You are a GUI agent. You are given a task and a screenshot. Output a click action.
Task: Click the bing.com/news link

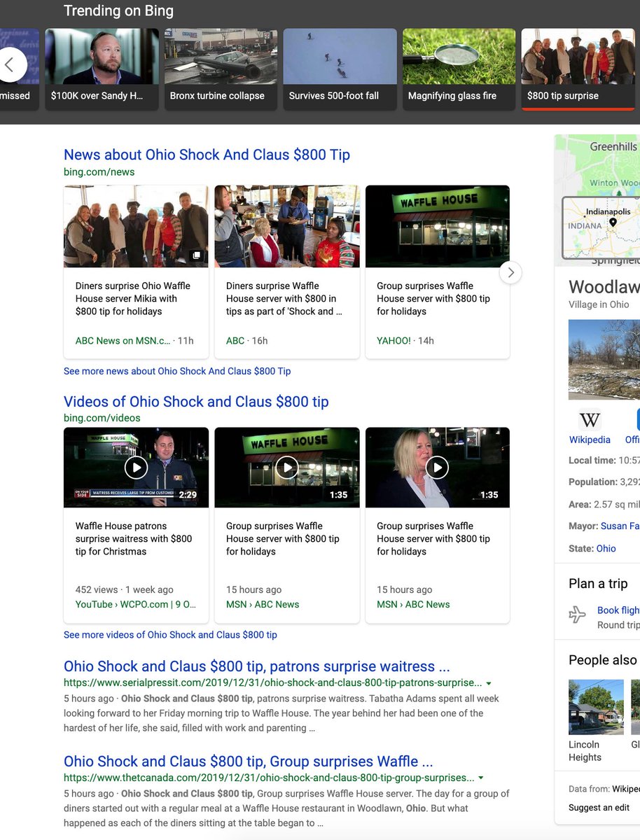[x=99, y=172]
